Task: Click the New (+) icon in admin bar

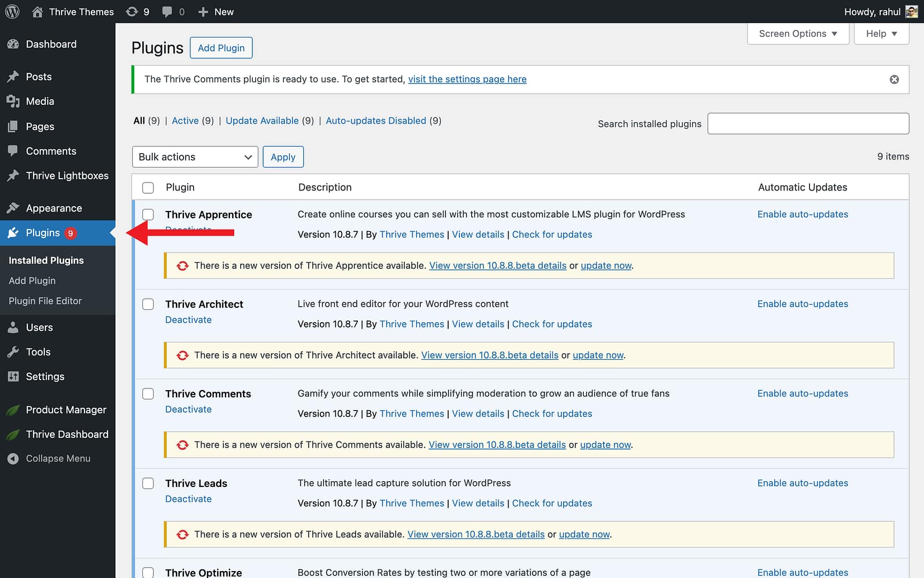Action: click(202, 11)
